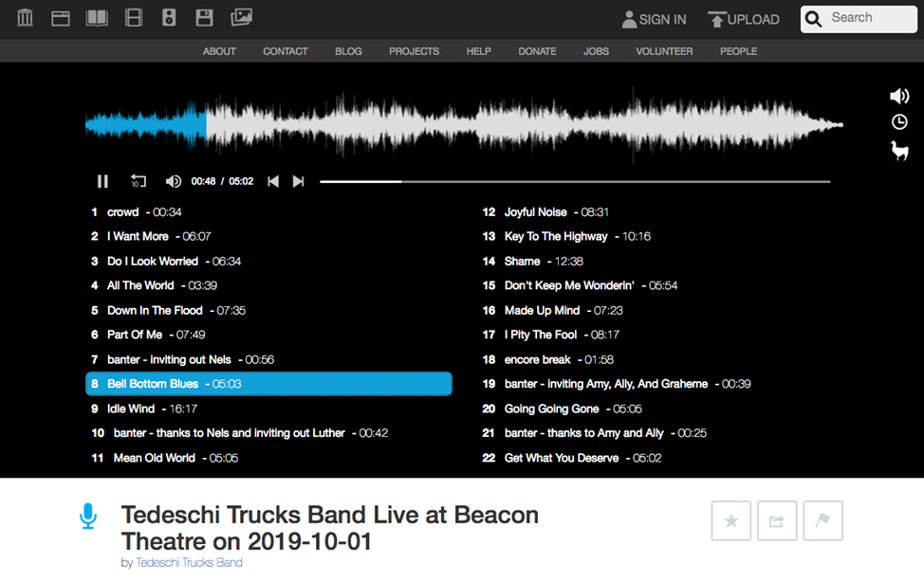This screenshot has width=924, height=582.
Task: Click the magnifying glass search icon
Action: [x=813, y=20]
